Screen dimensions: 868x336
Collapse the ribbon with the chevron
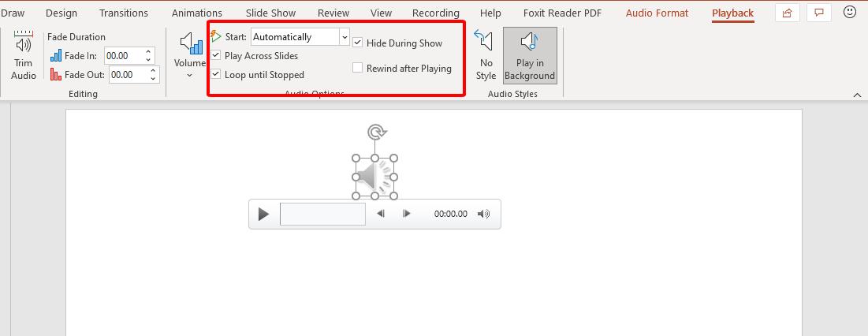[858, 95]
